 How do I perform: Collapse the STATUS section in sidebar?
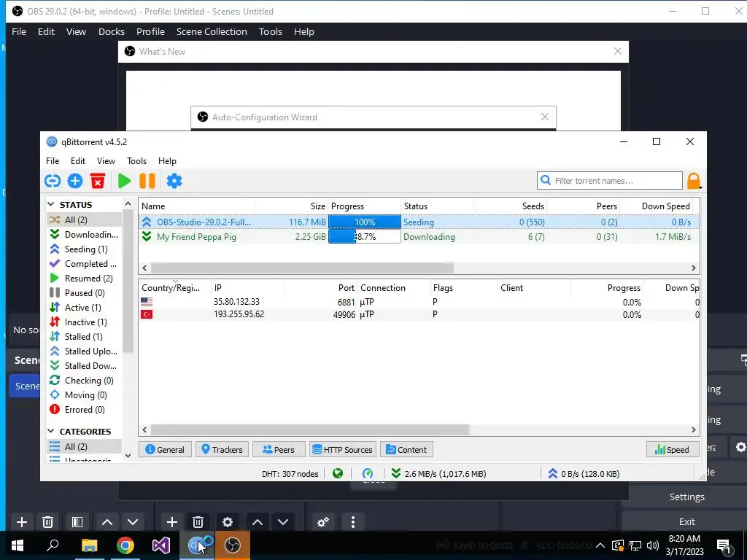tap(51, 204)
